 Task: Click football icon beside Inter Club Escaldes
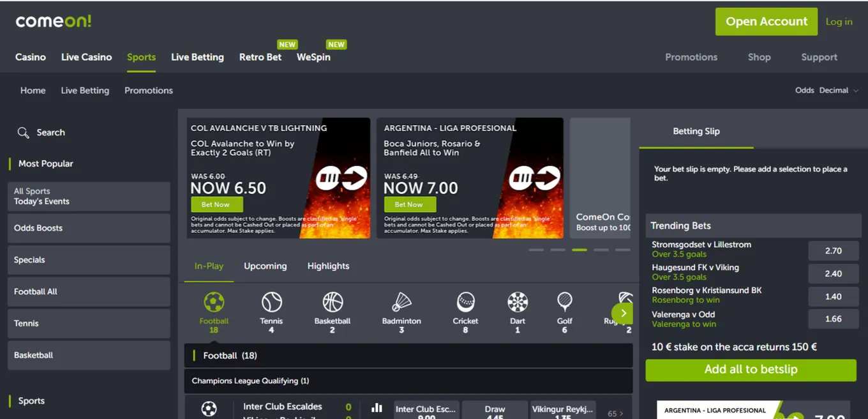click(209, 409)
